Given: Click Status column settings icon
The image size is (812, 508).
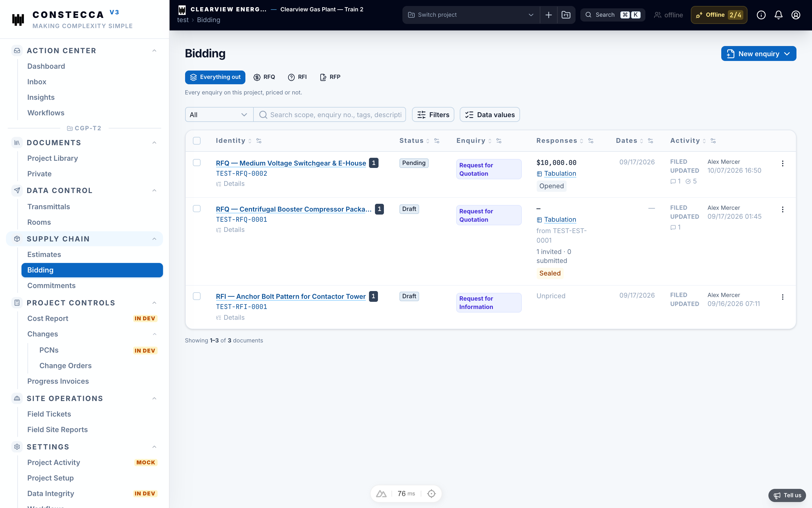Looking at the screenshot, I should click(436, 141).
